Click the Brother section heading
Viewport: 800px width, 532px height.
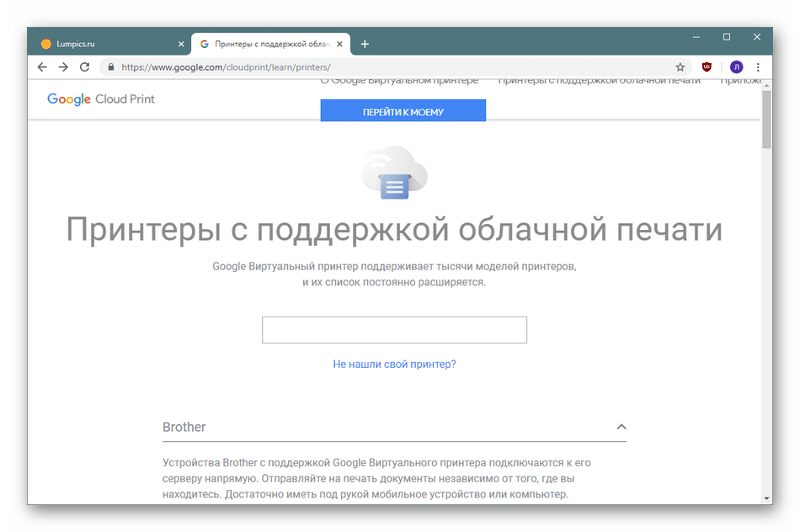[x=184, y=427]
